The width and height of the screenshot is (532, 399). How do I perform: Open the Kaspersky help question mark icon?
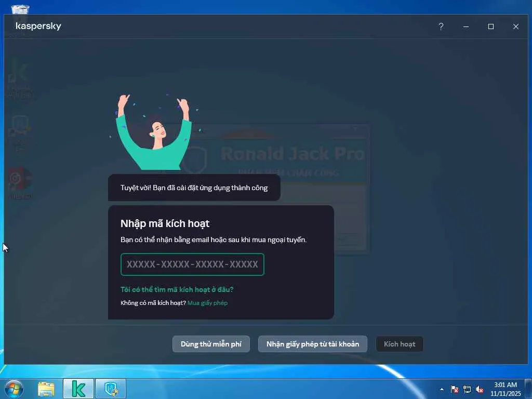(441, 26)
